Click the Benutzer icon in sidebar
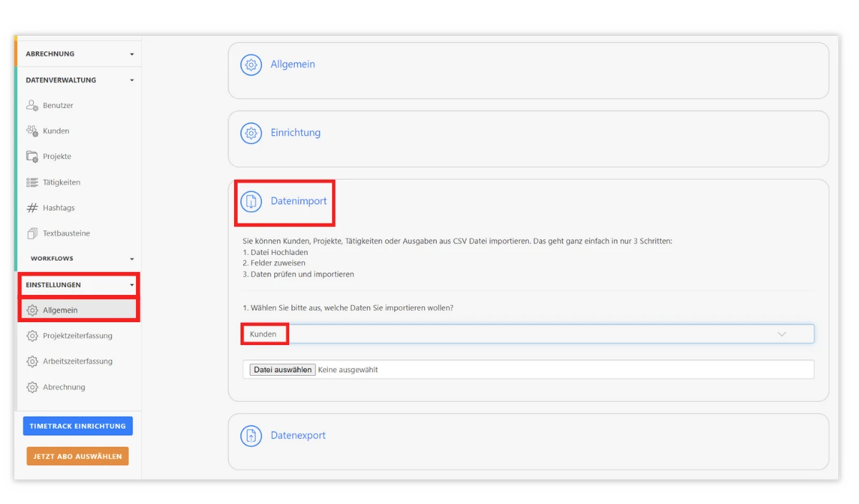Image resolution: width=859 pixels, height=504 pixels. pyautogui.click(x=31, y=106)
